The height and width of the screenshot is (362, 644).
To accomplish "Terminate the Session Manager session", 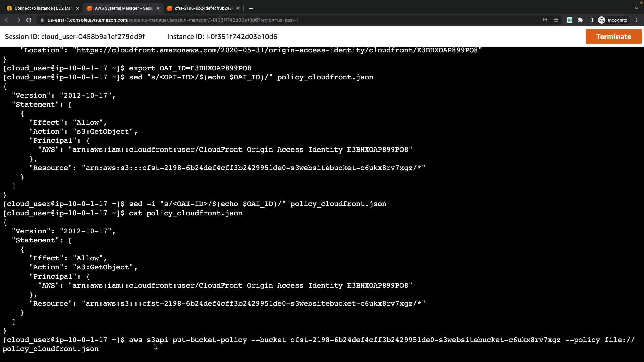I will (613, 37).
